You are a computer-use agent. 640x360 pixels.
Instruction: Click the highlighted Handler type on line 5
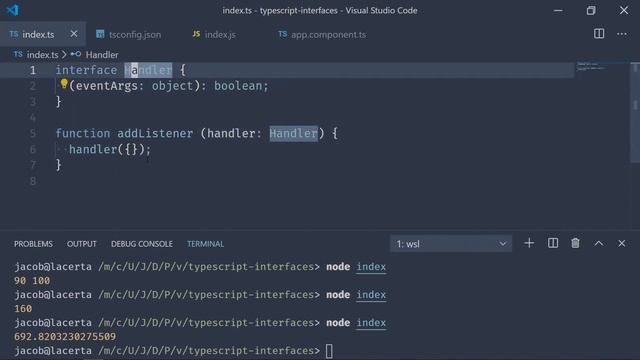293,133
